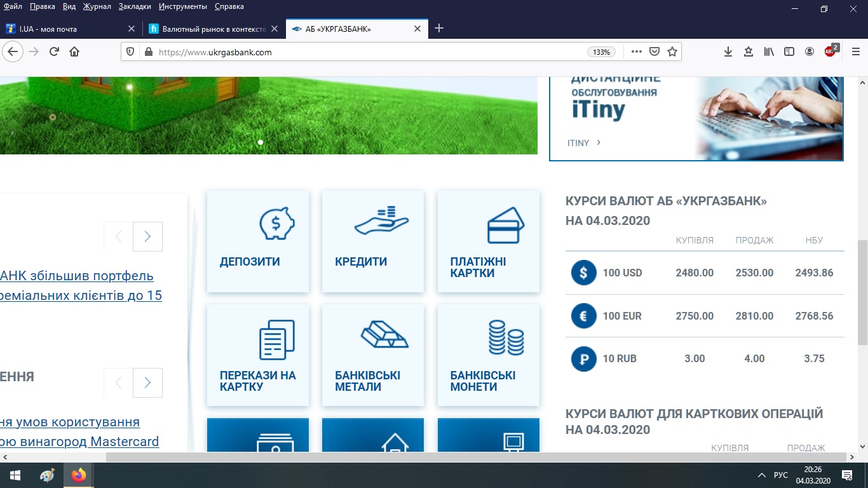
Task: Open the Депозити piggy bank tile
Action: 258,241
